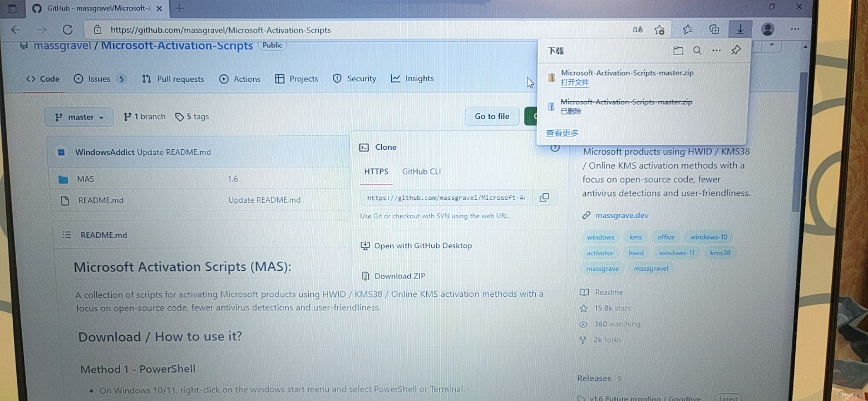The width and height of the screenshot is (868, 401).
Task: Open the Issues tab
Action: coord(100,79)
